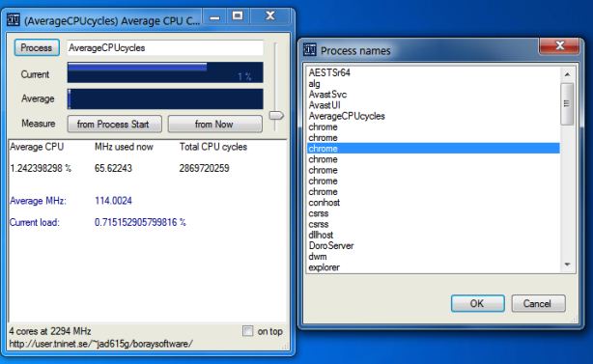The height and width of the screenshot is (364, 593).
Task: Enable the on top checkbox
Action: click(247, 331)
